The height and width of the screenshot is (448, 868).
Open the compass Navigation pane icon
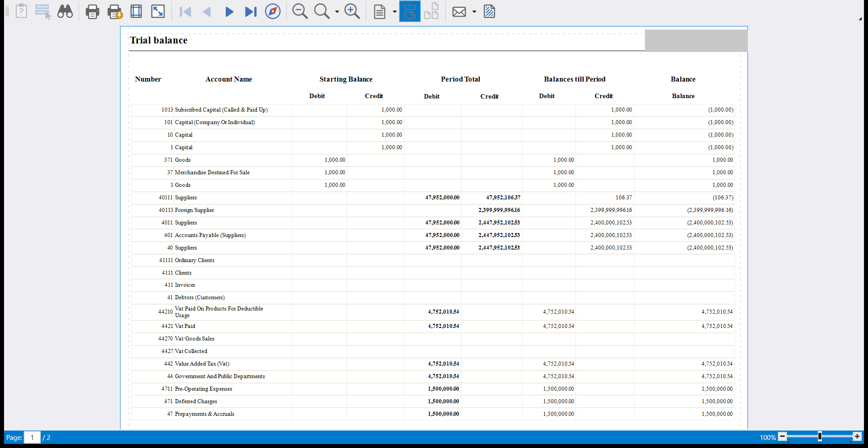tap(273, 11)
